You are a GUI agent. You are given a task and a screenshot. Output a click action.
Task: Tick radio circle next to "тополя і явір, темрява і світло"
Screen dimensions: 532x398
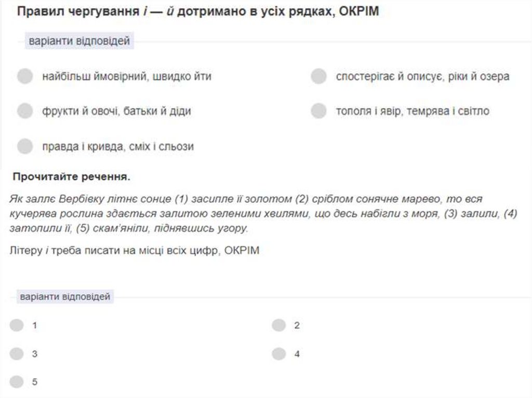(x=318, y=111)
